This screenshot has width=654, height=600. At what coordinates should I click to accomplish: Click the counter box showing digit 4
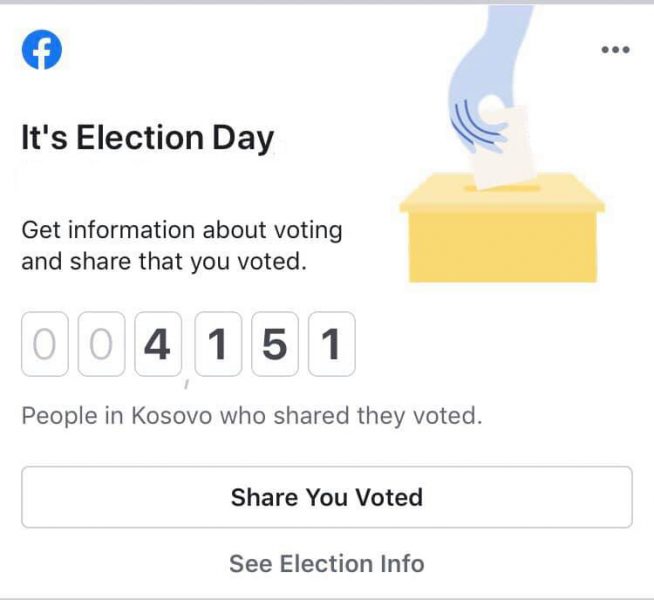158,344
